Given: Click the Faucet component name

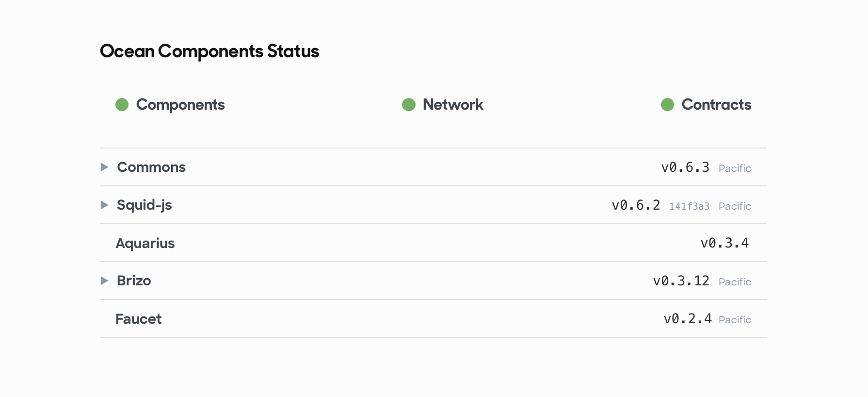Looking at the screenshot, I should coord(139,319).
